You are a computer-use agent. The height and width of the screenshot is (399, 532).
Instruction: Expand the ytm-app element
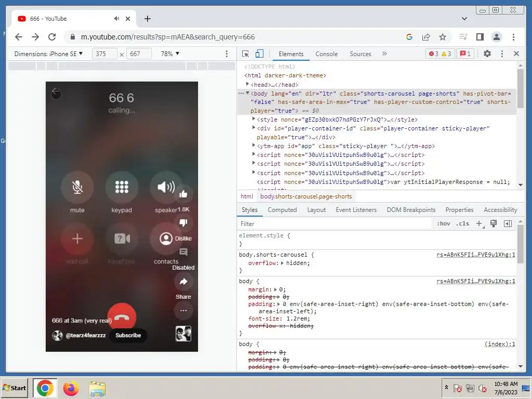[x=254, y=145]
